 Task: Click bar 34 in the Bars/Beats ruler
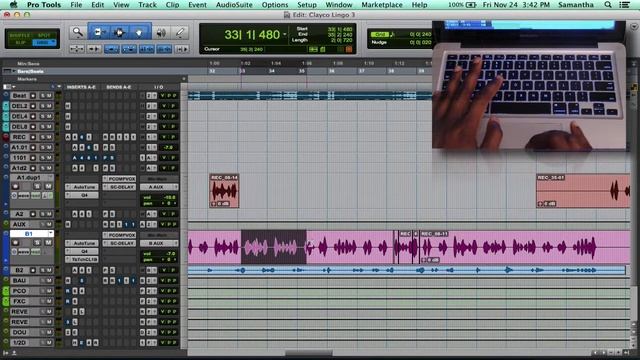pos(272,71)
